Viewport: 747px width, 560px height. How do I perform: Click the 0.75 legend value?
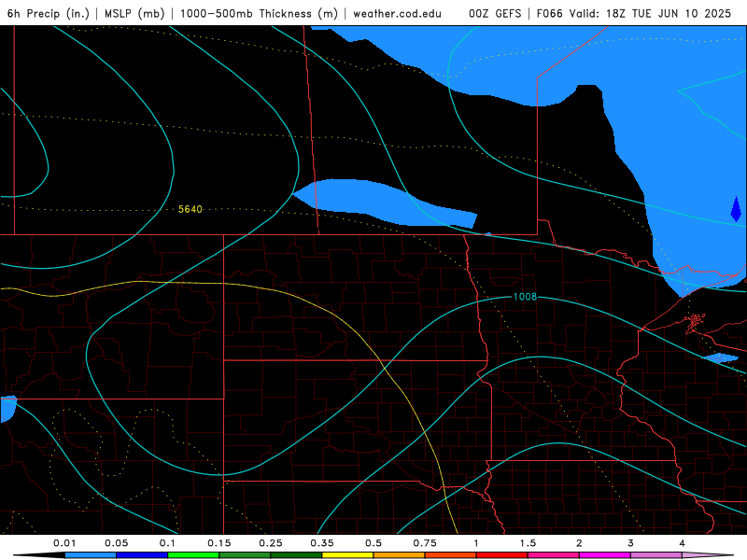tap(425, 543)
